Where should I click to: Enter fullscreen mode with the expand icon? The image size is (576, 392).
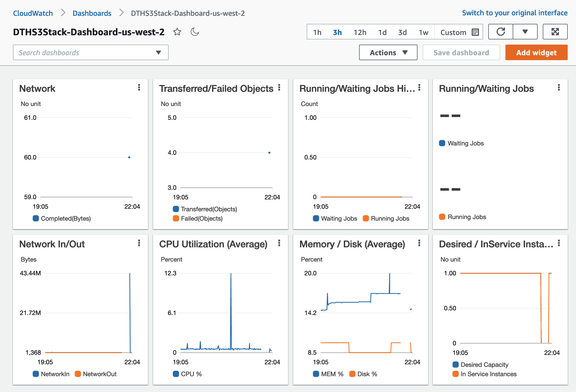pos(555,32)
